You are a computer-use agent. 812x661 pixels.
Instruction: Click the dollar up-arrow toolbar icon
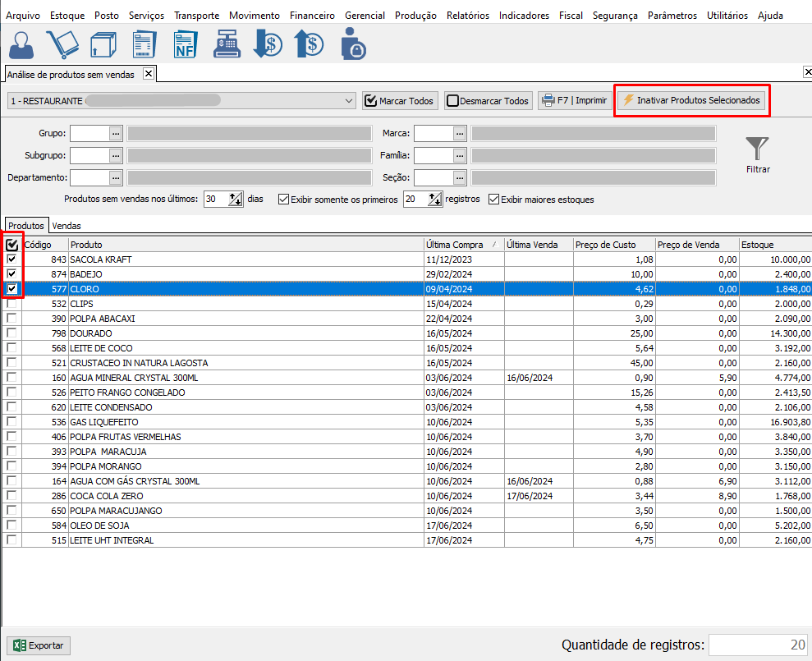click(x=309, y=44)
